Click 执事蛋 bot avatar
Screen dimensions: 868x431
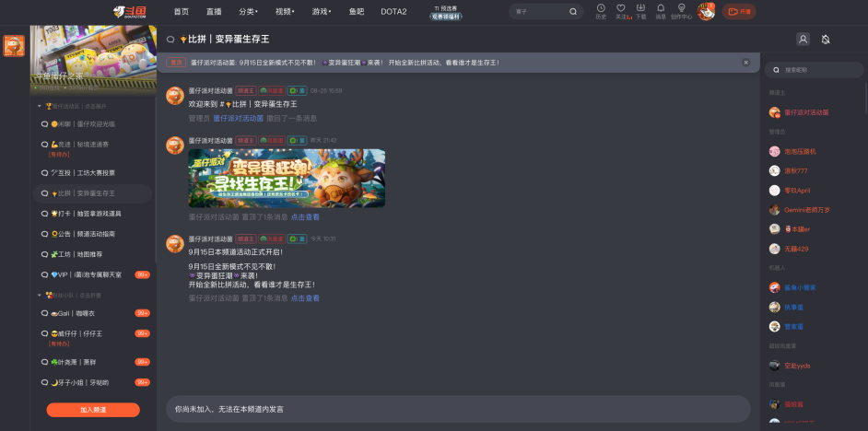point(774,307)
